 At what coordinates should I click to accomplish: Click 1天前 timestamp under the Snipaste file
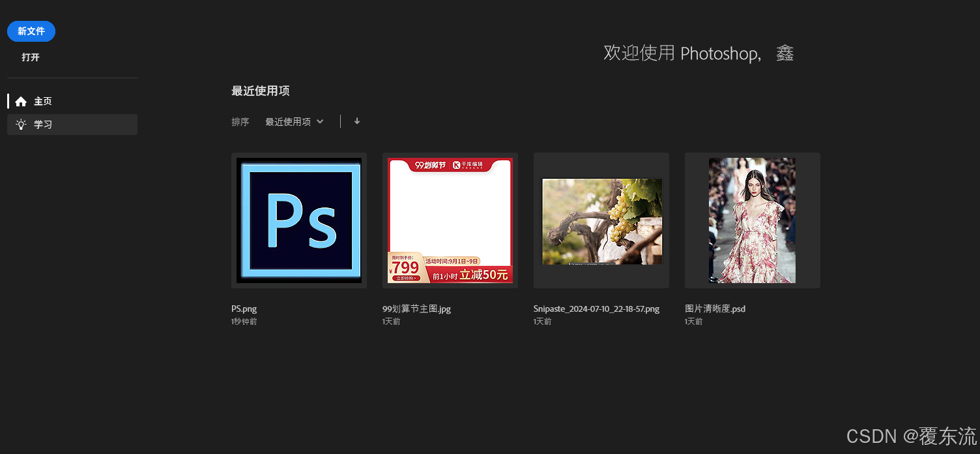pyautogui.click(x=543, y=322)
